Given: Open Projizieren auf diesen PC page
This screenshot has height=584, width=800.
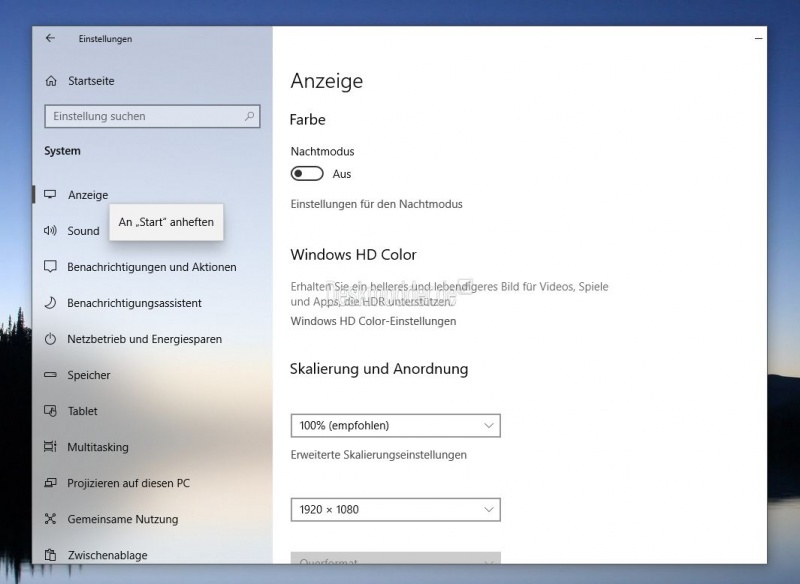Looking at the screenshot, I should [128, 483].
